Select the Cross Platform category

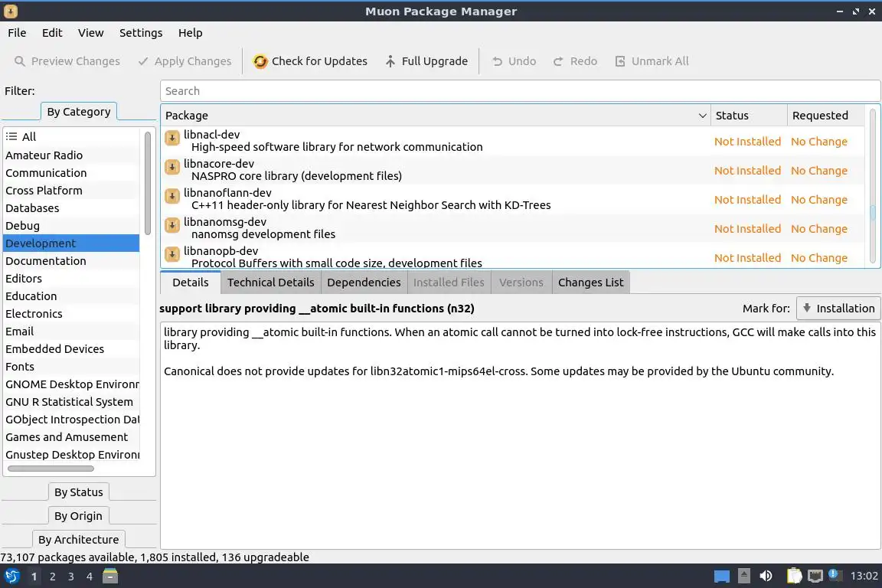[x=71, y=190]
